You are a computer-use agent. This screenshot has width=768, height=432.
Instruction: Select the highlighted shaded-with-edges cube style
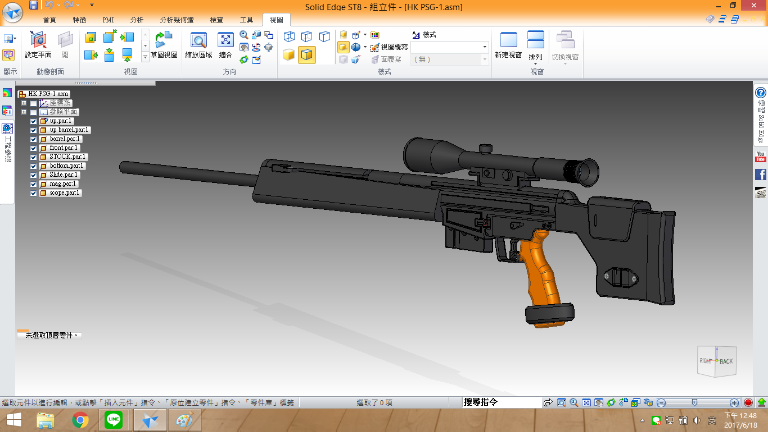[307, 54]
